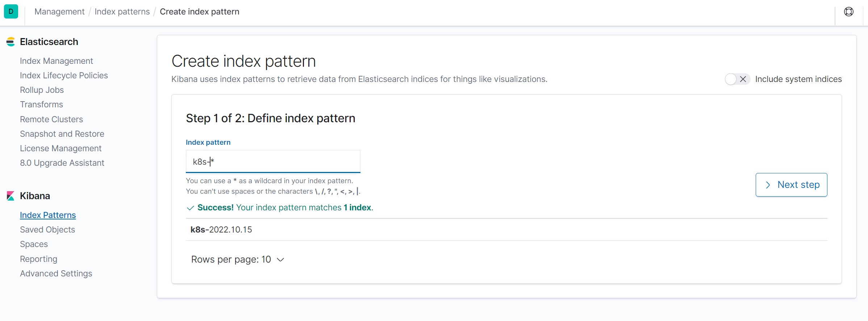Expand the Rows per page dropdown
868x321 pixels.
[x=238, y=260]
